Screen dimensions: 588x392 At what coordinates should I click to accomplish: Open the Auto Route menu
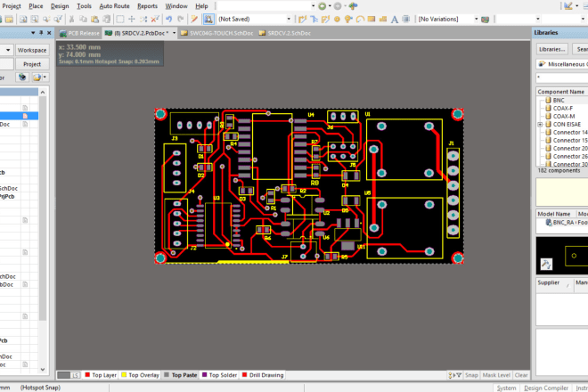coord(114,6)
